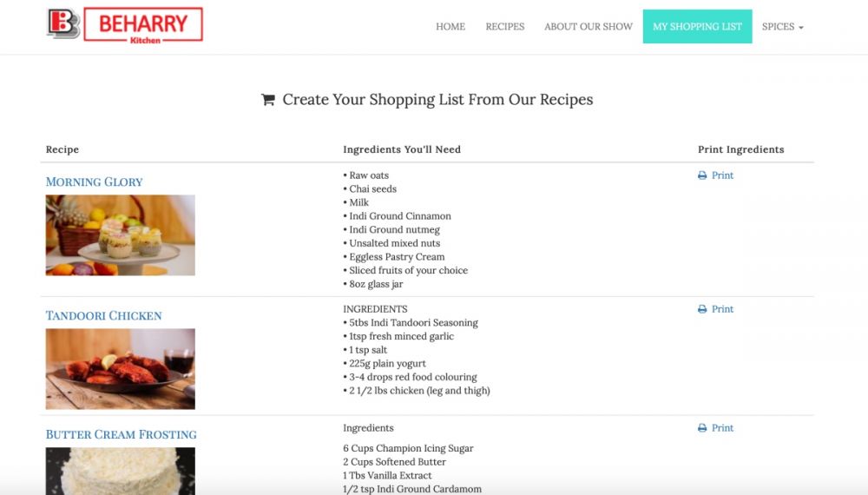Navigate to About Our Show
Screen dimensions: 868x495
tap(589, 27)
